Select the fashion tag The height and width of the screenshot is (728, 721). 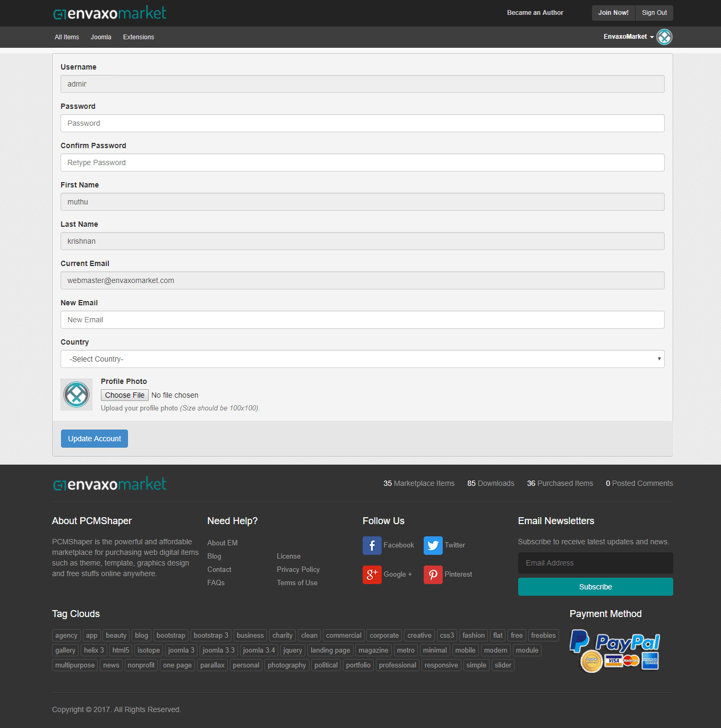pos(474,636)
